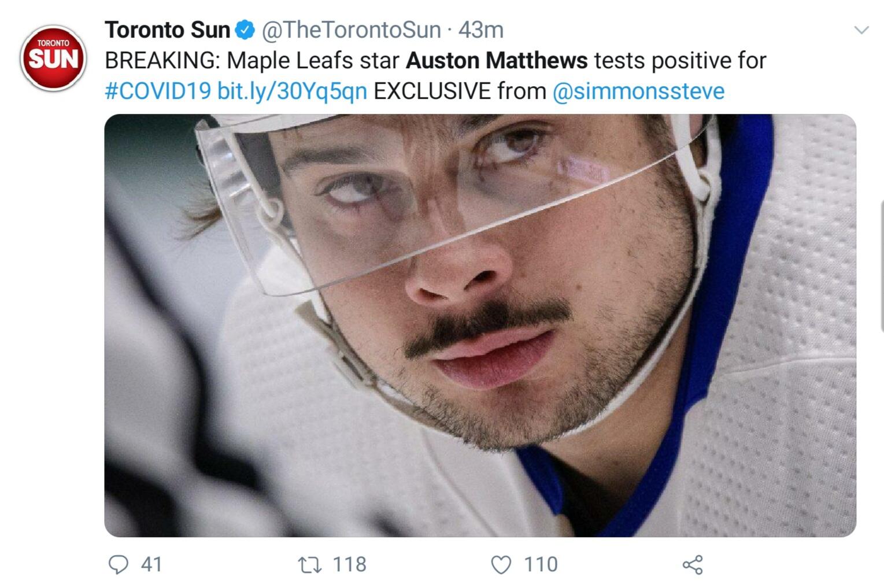Open the hockey player photo
This screenshot has height=588, width=884.
[480, 325]
